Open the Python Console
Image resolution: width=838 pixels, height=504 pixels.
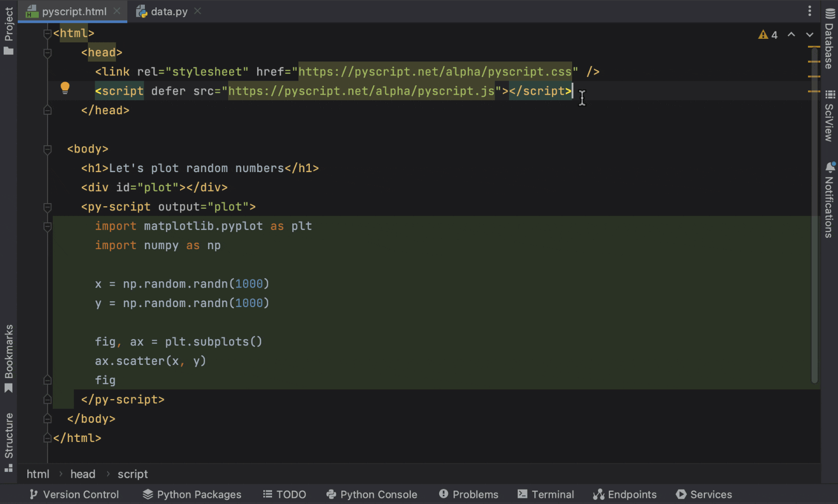coord(372,494)
